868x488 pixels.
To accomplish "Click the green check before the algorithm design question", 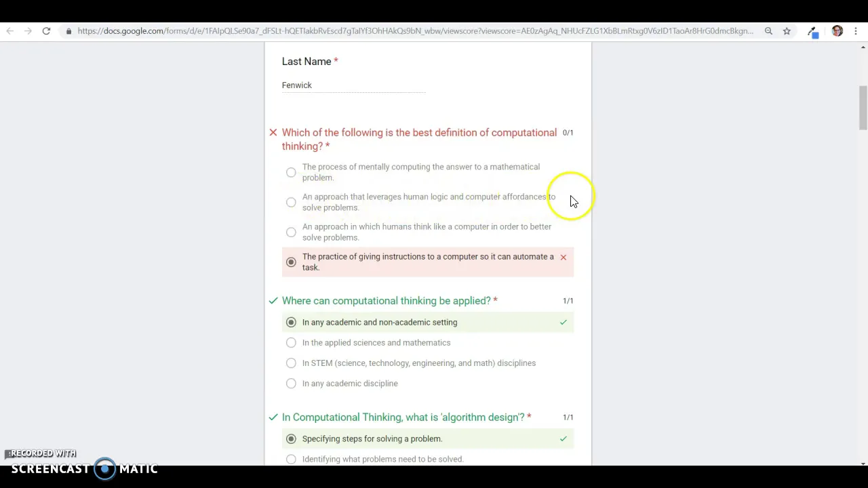I will [273, 418].
